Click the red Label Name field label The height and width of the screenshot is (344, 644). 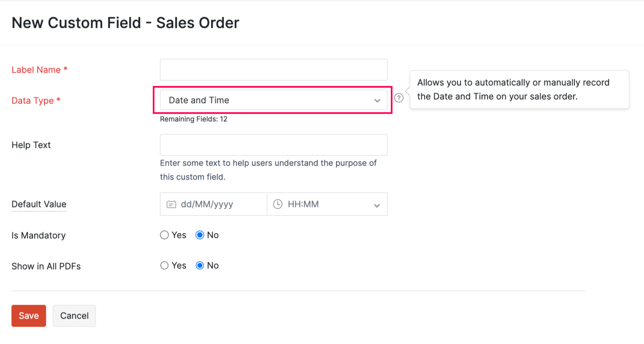click(x=36, y=70)
